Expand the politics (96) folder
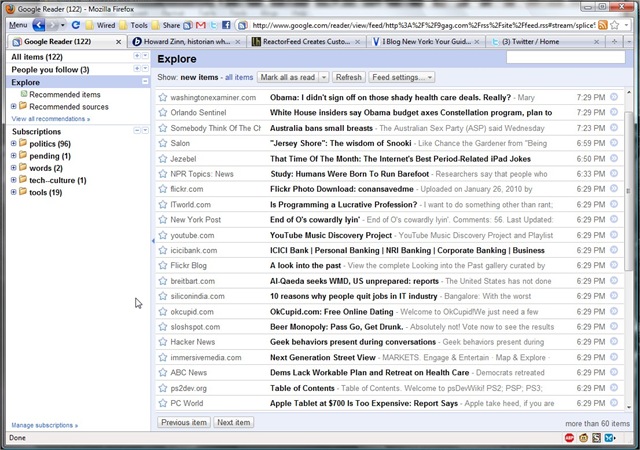This screenshot has height=450, width=640. point(13,143)
